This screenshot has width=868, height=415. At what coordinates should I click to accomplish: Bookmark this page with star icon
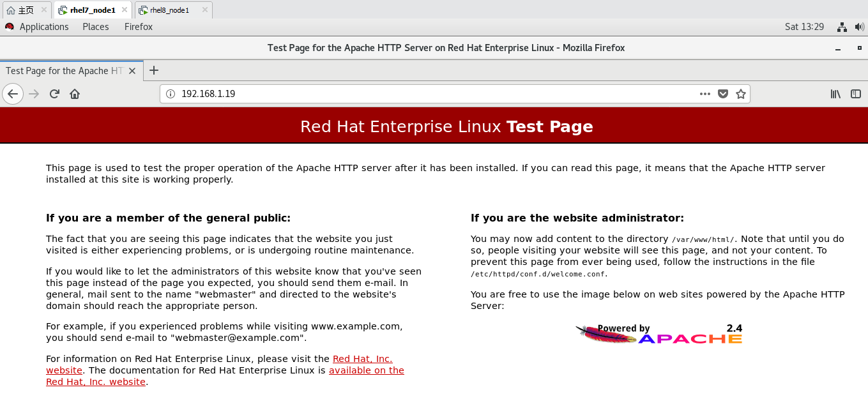click(x=741, y=94)
